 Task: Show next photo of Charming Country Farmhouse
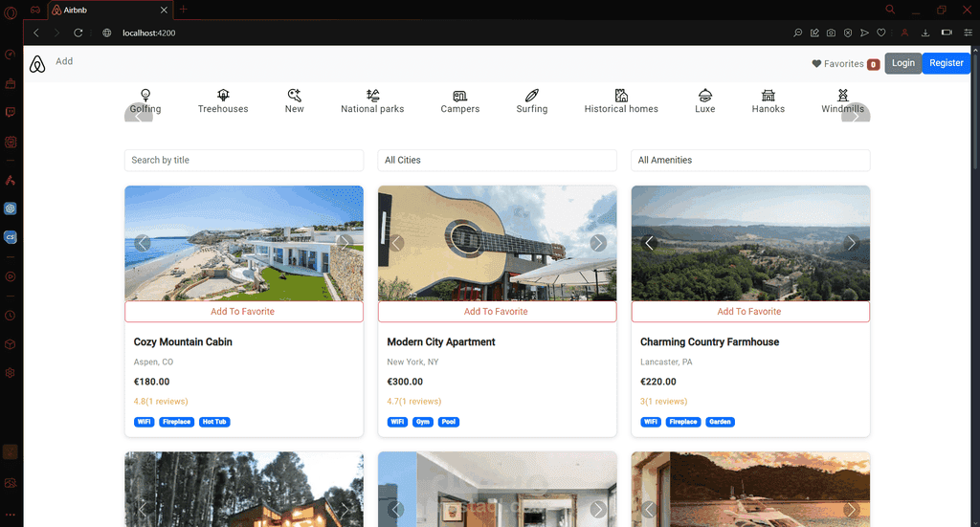click(x=851, y=243)
